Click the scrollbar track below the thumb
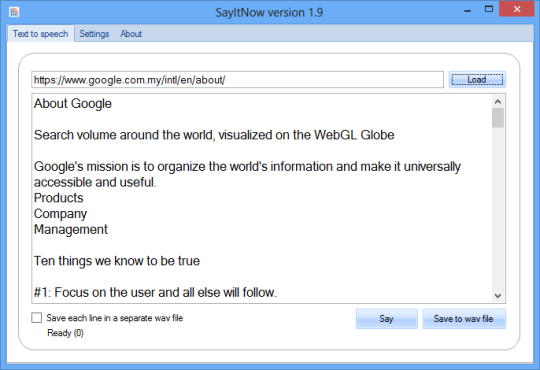Image resolution: width=540 pixels, height=370 pixels. click(498, 209)
